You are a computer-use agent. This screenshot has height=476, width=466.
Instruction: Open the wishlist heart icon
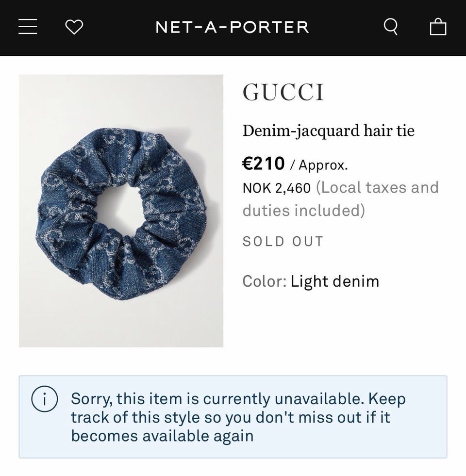tap(74, 27)
